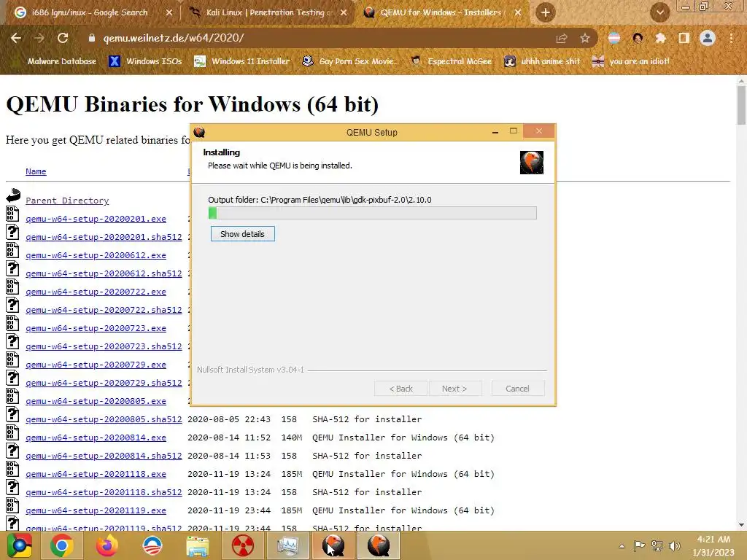The height and width of the screenshot is (560, 747).
Task: Minimize the QEMU Setup window
Action: (495, 131)
